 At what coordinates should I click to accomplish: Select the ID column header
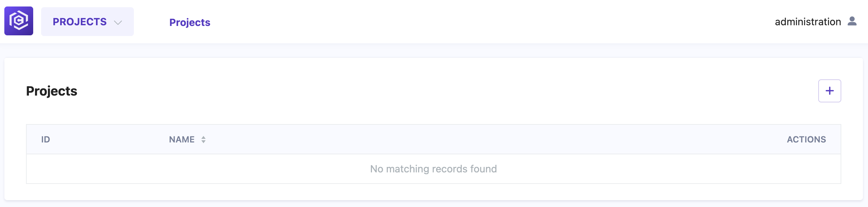click(x=45, y=140)
